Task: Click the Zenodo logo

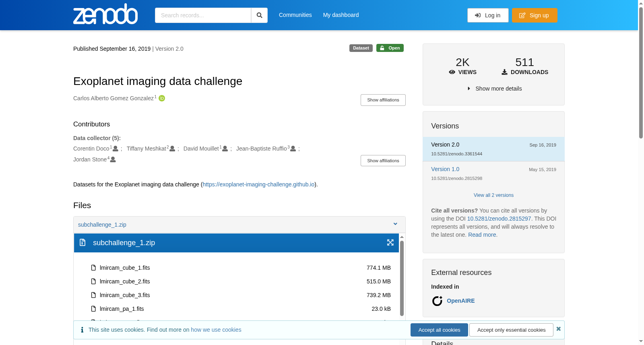Action: click(x=105, y=14)
